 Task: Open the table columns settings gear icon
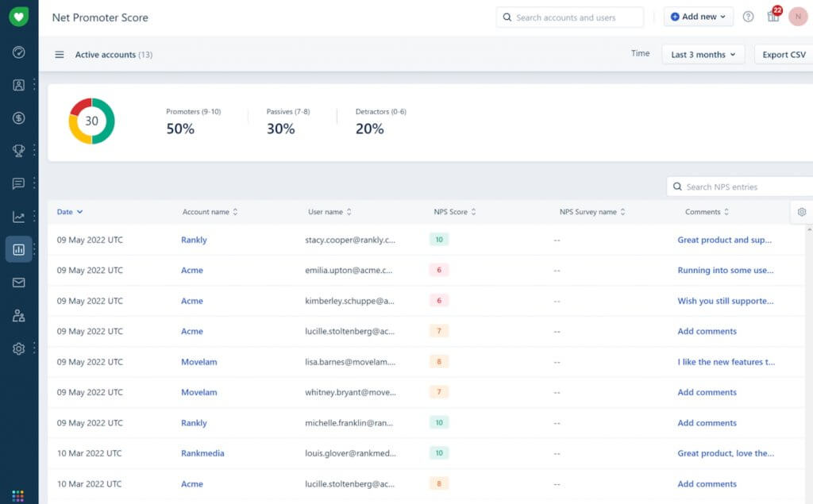pos(801,212)
